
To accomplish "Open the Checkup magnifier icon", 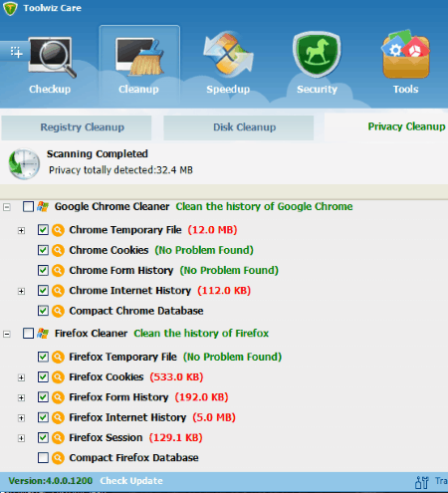I will point(53,57).
